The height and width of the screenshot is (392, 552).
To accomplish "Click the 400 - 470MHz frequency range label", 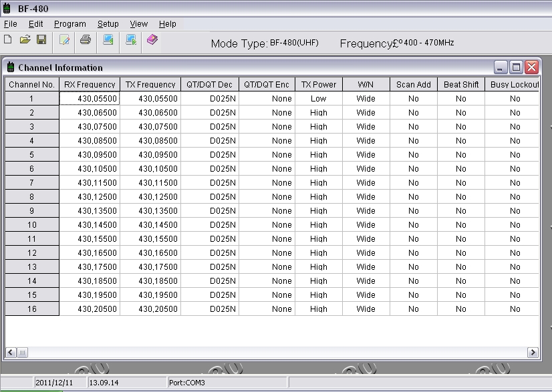I will click(429, 43).
